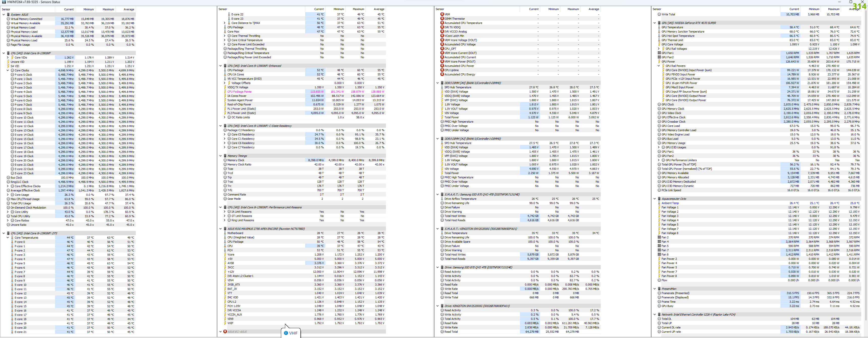Click the chip icon beside Aquacomputer Octo
The height and width of the screenshot is (338, 868).
659,199
